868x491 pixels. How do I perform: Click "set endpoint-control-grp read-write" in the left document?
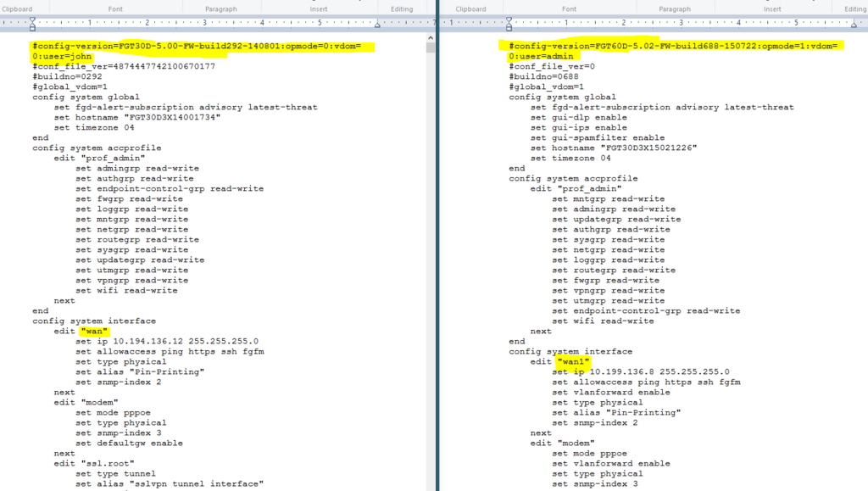(170, 189)
